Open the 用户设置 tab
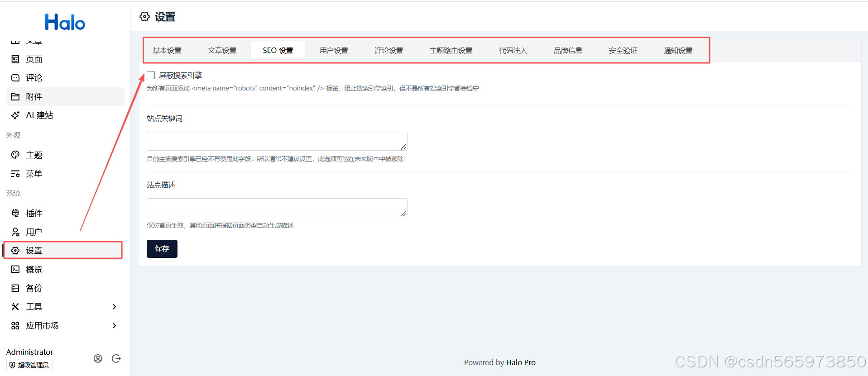Viewport: 868px width, 376px height. click(x=334, y=50)
